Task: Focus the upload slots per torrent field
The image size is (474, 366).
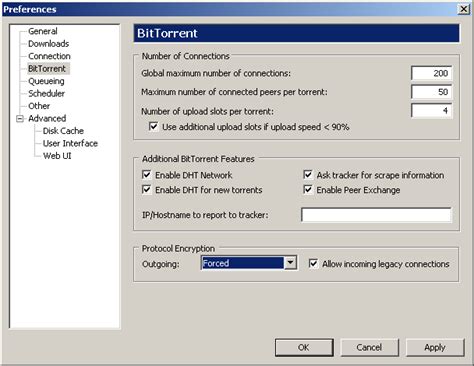Action: pos(431,110)
